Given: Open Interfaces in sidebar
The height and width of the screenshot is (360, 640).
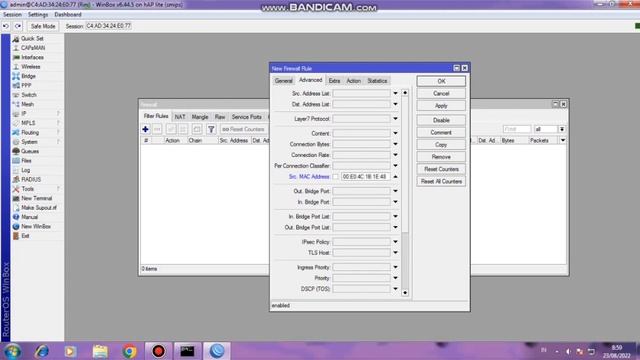Looking at the screenshot, I should coord(32,57).
